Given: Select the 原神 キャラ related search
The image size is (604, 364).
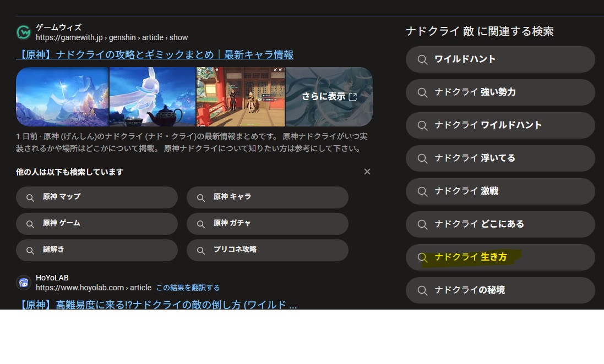Looking at the screenshot, I should pyautogui.click(x=268, y=197).
